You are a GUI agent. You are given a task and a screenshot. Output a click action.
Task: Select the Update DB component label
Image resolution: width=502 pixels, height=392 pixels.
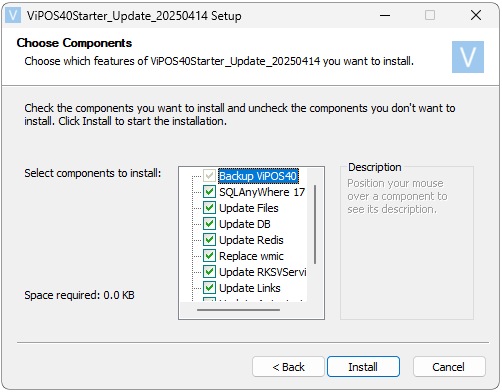(245, 224)
